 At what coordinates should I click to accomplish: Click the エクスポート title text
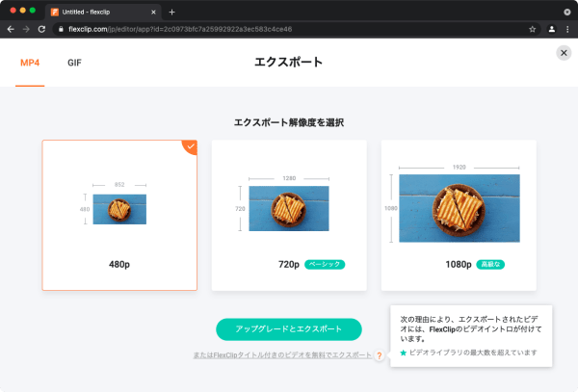pyautogui.click(x=289, y=62)
